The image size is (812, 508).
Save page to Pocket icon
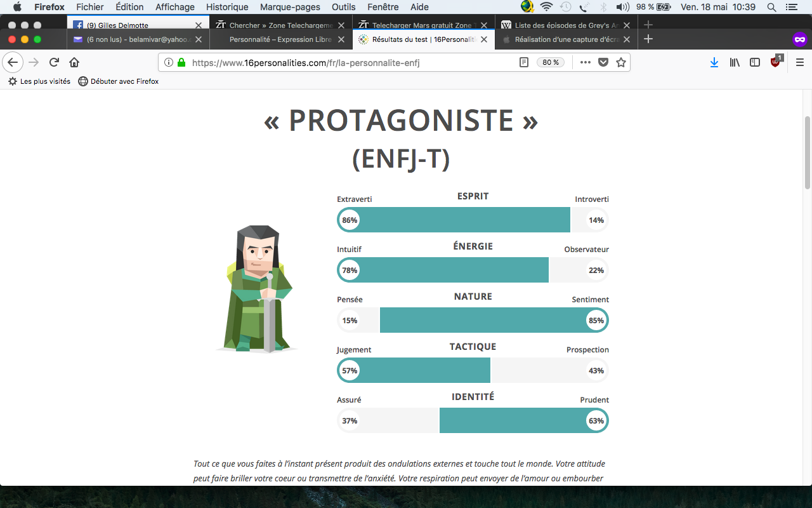coord(603,62)
